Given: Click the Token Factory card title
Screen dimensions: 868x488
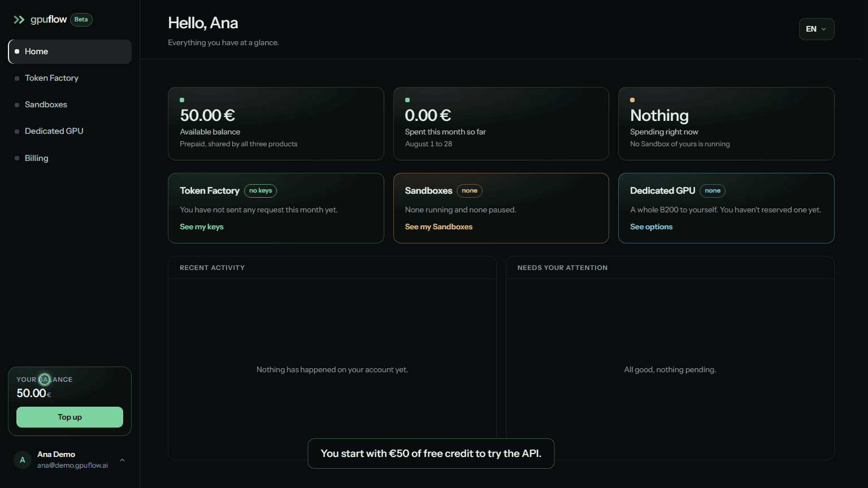Looking at the screenshot, I should pos(210,191).
